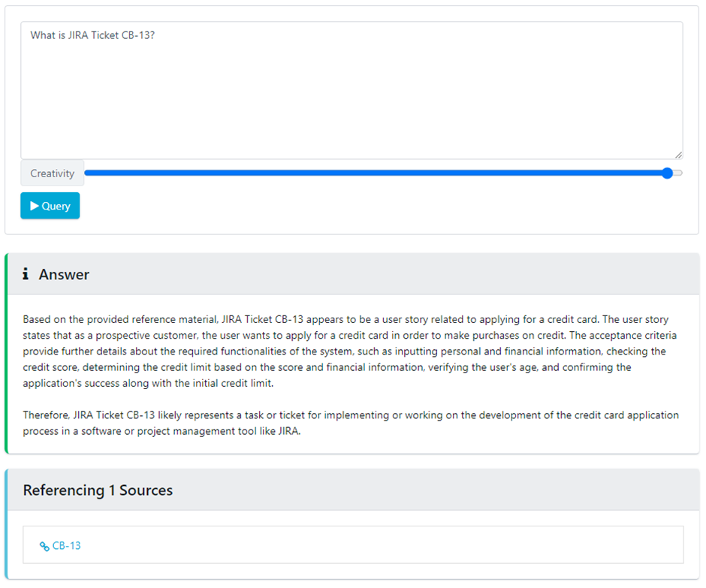The image size is (706, 588).
Task: Click the text 'What is JIRA Ticket CB-13?'
Action: tap(92, 35)
